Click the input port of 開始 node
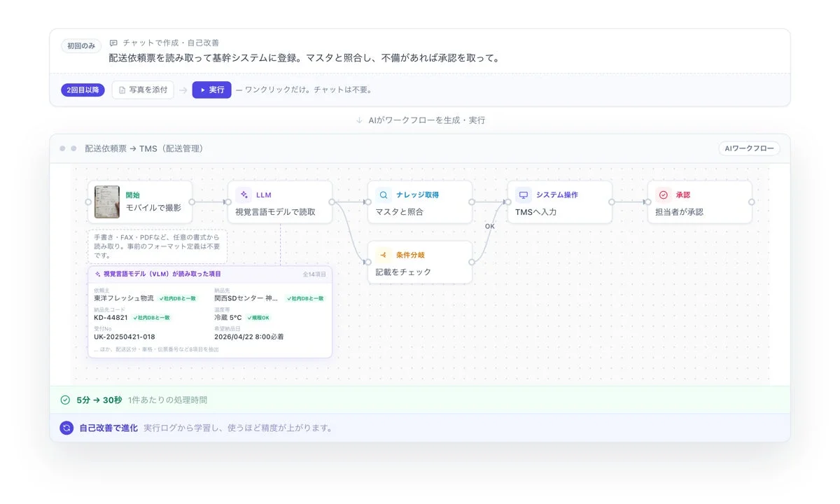Screen dimensions: 840x504 pos(88,202)
